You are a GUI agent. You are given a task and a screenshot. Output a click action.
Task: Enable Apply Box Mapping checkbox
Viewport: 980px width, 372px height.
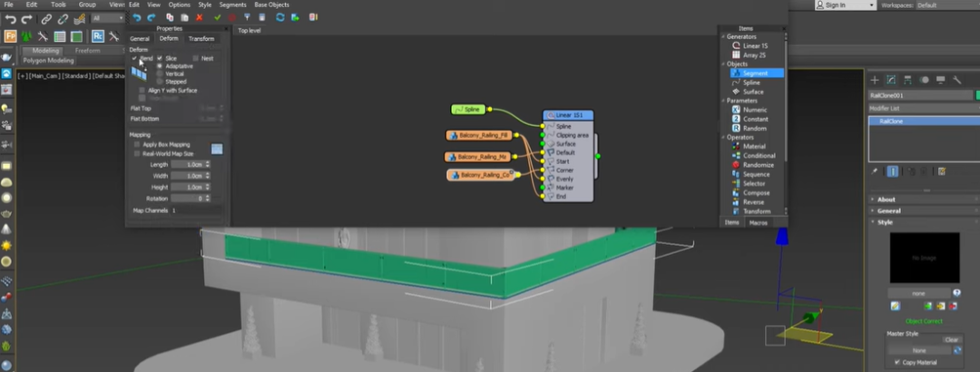coord(136,144)
